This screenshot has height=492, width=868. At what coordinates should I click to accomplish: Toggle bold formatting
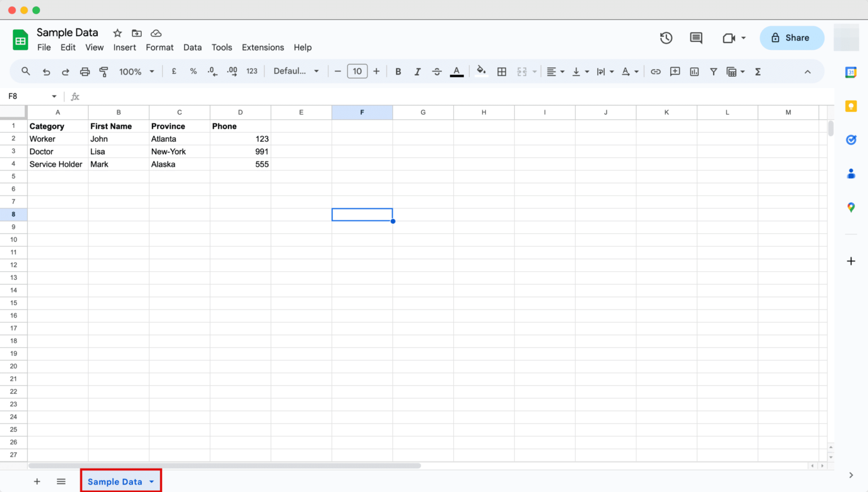398,71
